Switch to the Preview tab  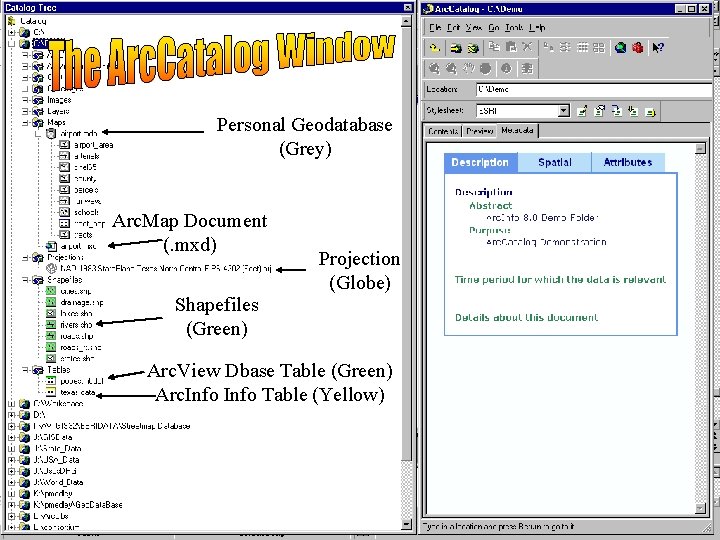click(480, 131)
